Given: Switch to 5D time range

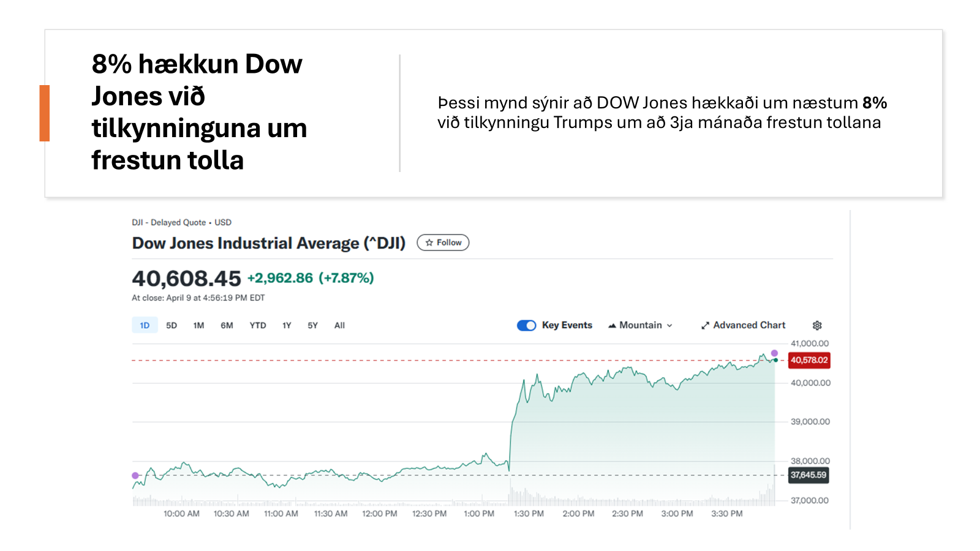Looking at the screenshot, I should pos(171,326).
